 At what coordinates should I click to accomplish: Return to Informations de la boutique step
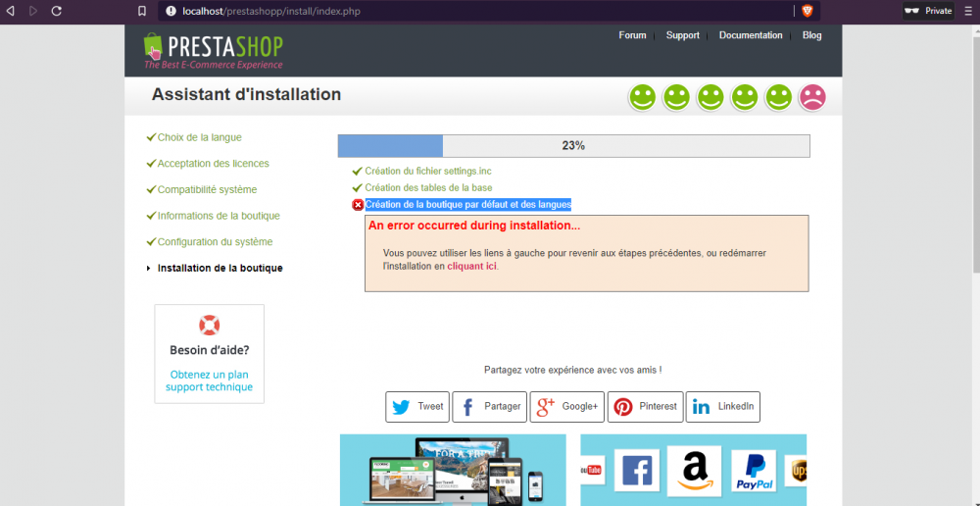point(219,216)
